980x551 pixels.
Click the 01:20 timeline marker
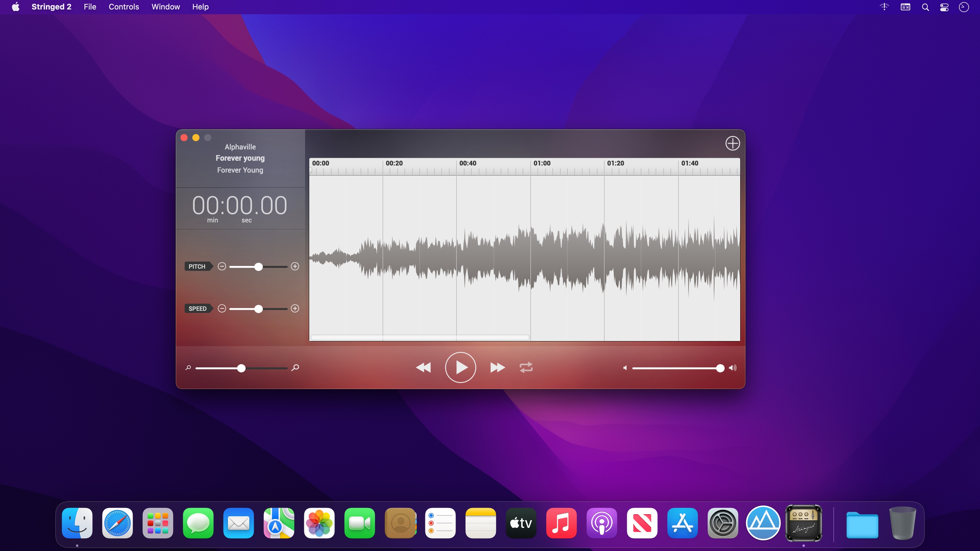pos(616,163)
